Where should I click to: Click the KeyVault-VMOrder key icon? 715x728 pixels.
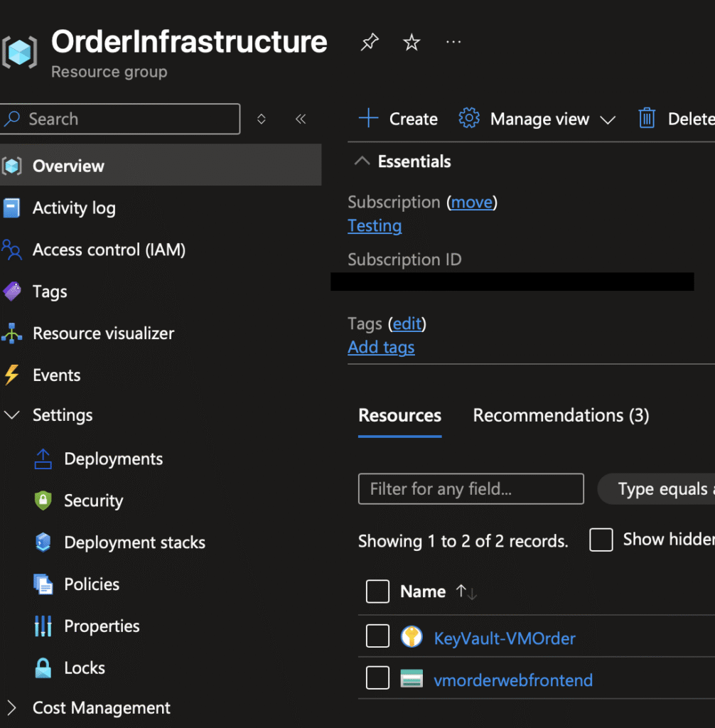412,636
